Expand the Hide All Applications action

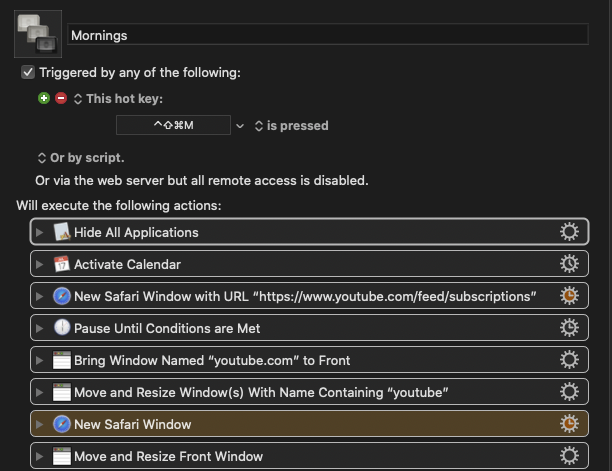coord(39,232)
